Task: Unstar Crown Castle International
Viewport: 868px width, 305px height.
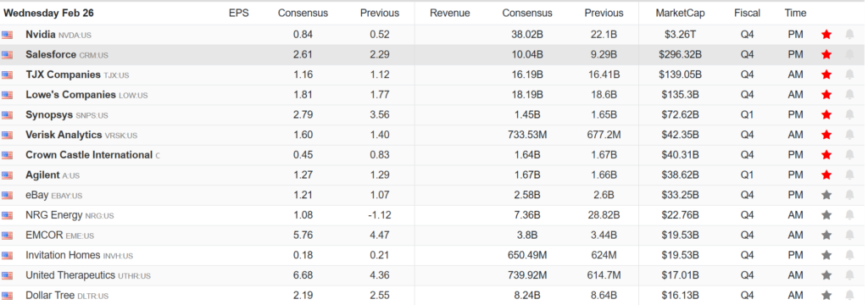Action: [826, 155]
